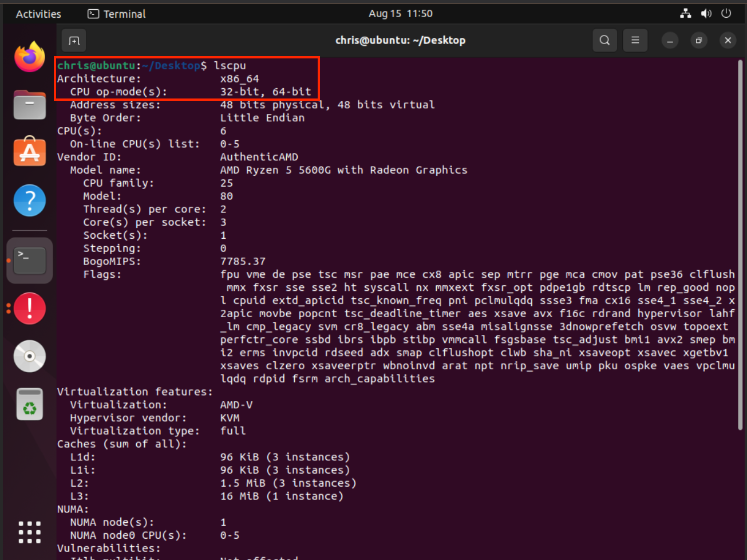Click the title 'chris@ubuntu: ~/Desktop'
The height and width of the screenshot is (560, 747).
click(x=400, y=40)
